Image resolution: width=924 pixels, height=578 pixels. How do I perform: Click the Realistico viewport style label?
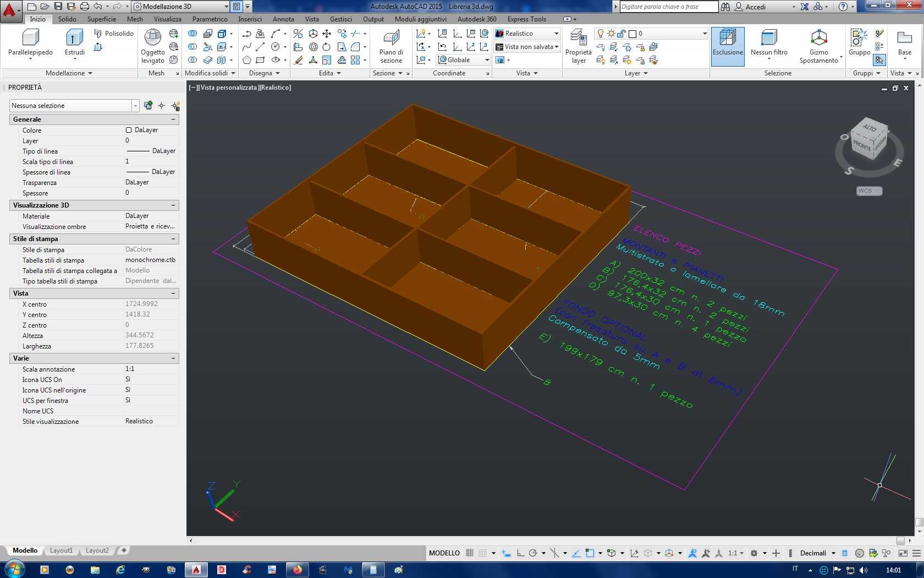[277, 88]
